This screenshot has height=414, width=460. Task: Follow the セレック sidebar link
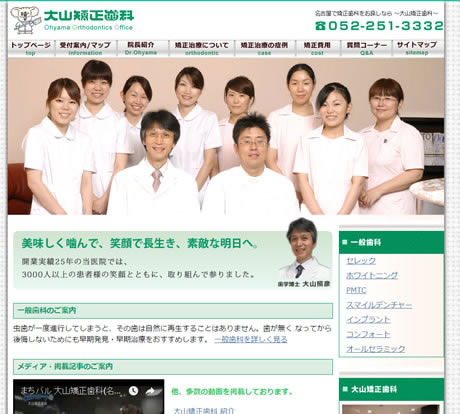361,261
